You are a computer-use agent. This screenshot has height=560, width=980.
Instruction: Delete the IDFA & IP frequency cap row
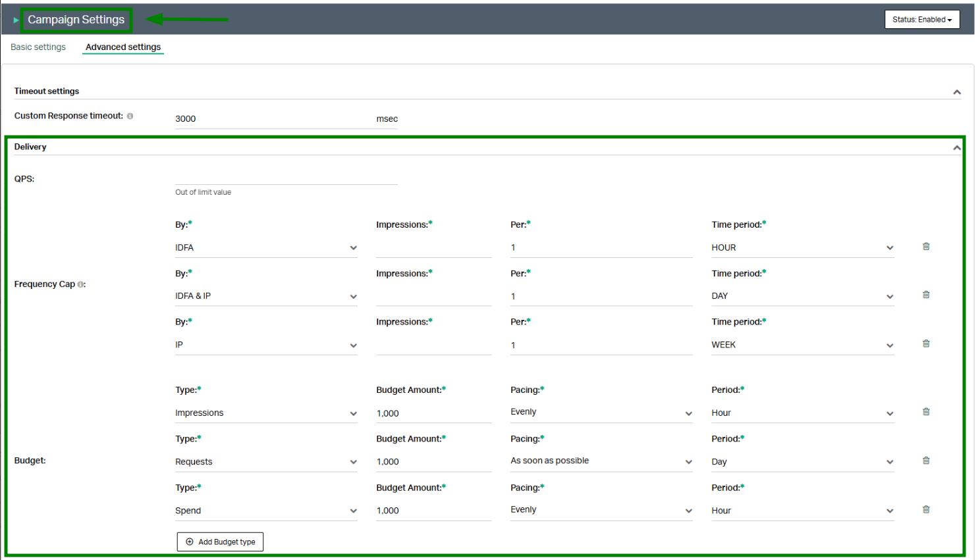point(926,295)
